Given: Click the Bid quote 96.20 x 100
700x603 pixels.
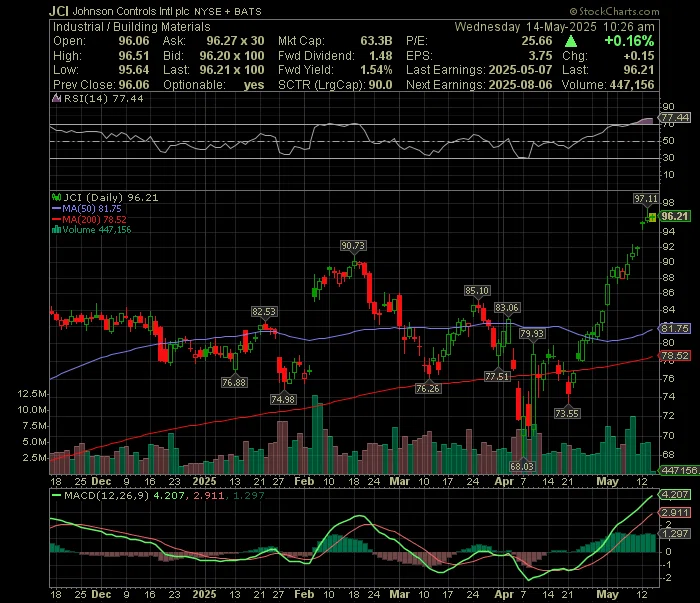Looking at the screenshot, I should (x=232, y=56).
